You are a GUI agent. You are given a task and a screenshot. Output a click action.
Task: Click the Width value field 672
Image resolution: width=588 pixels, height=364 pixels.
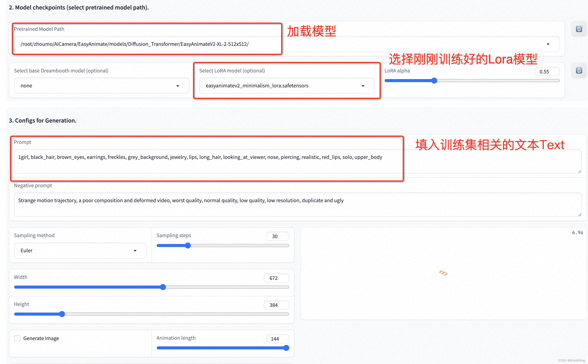pos(276,278)
